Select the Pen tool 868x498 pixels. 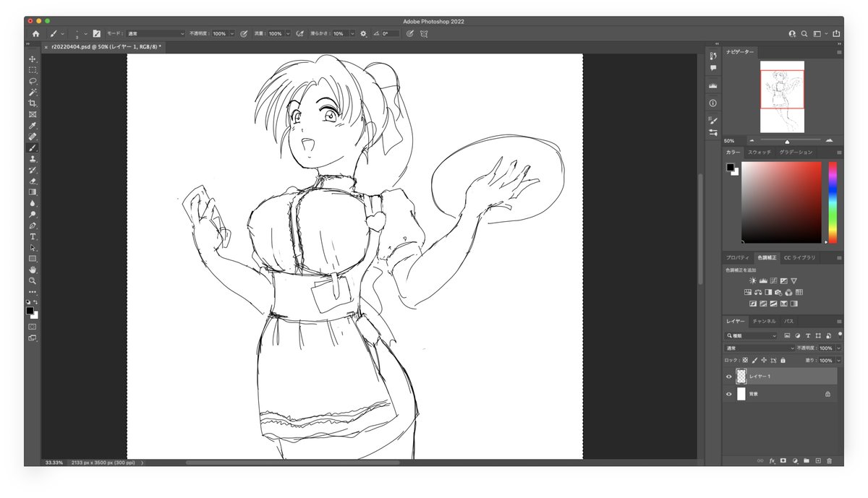tap(33, 226)
